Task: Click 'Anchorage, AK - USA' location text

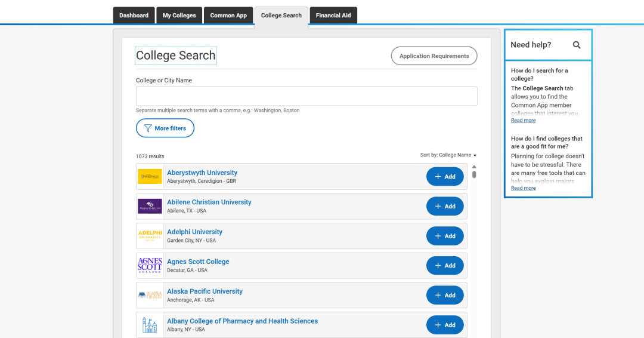Action: coord(191,300)
